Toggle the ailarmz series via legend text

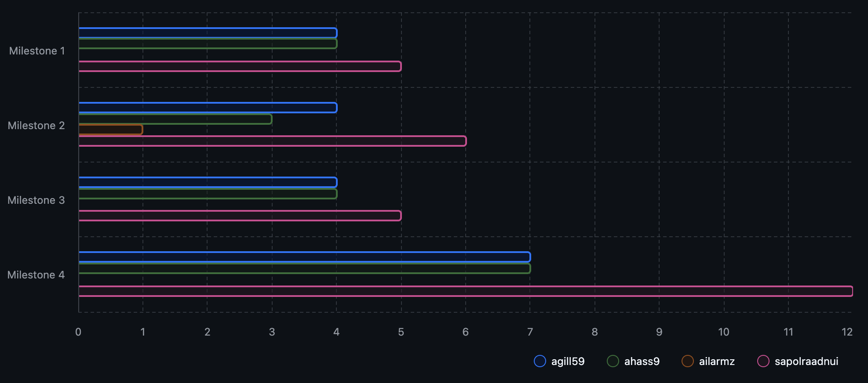click(716, 361)
